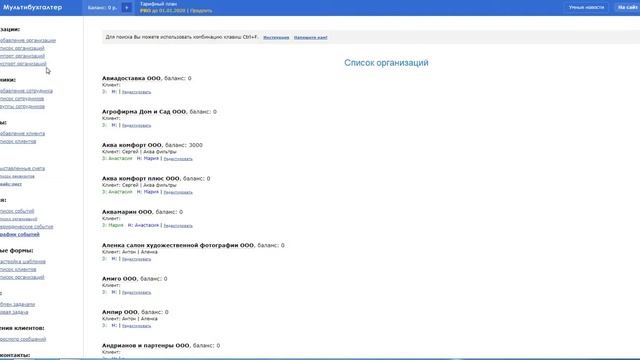Open Добавление организации in the sidebar
Image resolution: width=640 pixels, height=360 pixels.
[x=28, y=40]
